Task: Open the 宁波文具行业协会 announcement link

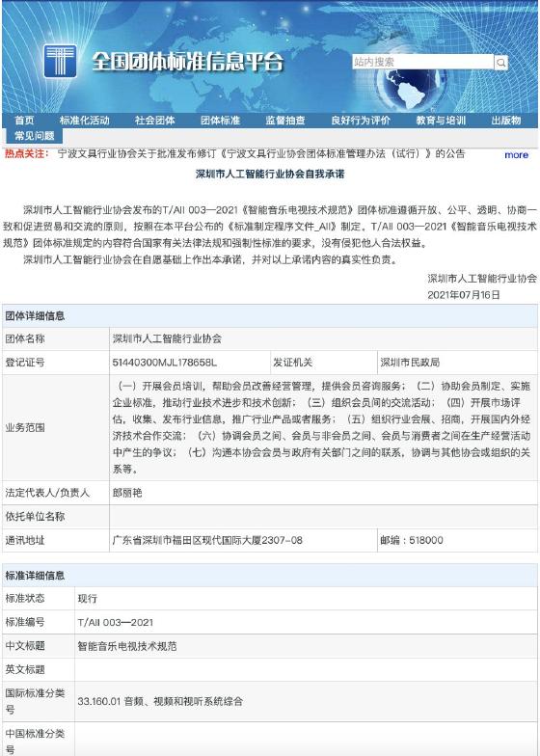Action: pyautogui.click(x=261, y=154)
